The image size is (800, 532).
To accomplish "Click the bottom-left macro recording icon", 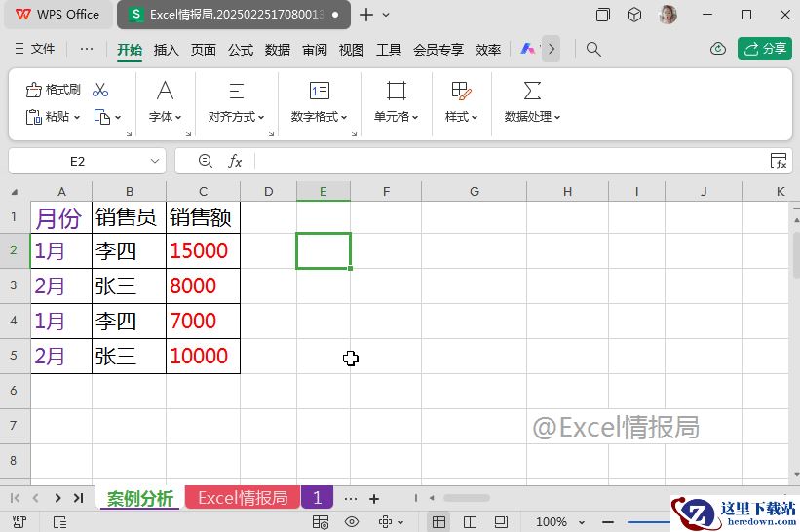I will [19, 522].
